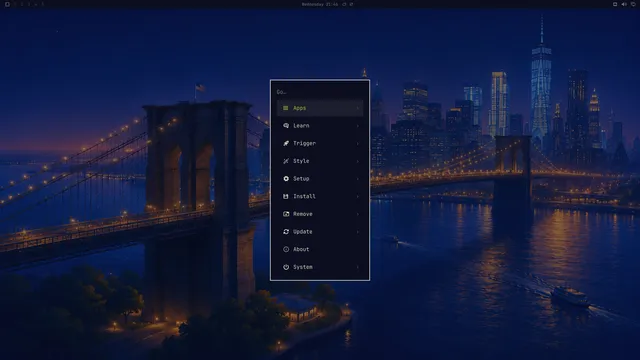Click the Setup gear icon
Screen dimensions: 640x360
pos(286,179)
